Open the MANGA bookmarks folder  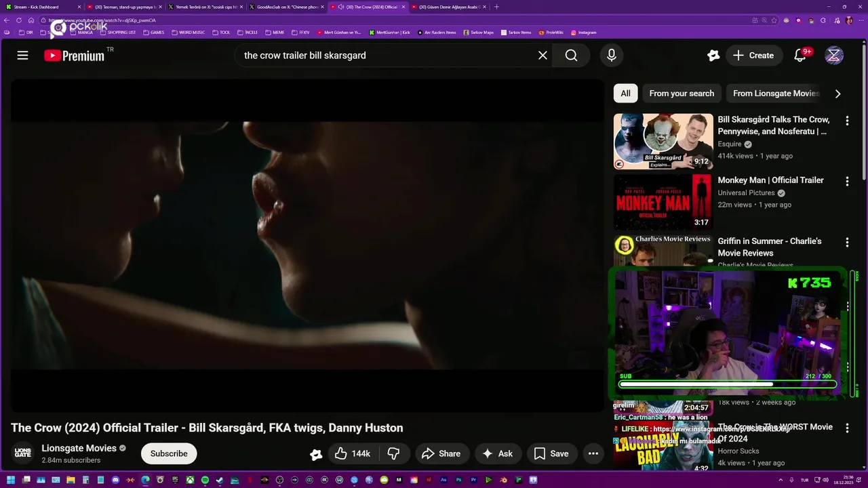pyautogui.click(x=81, y=33)
